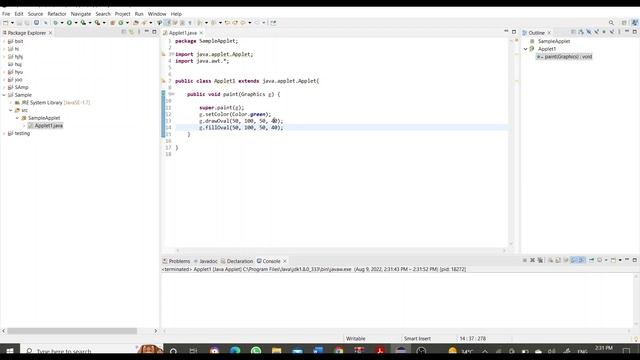Click the New file toolbar icon

(x=6, y=23)
